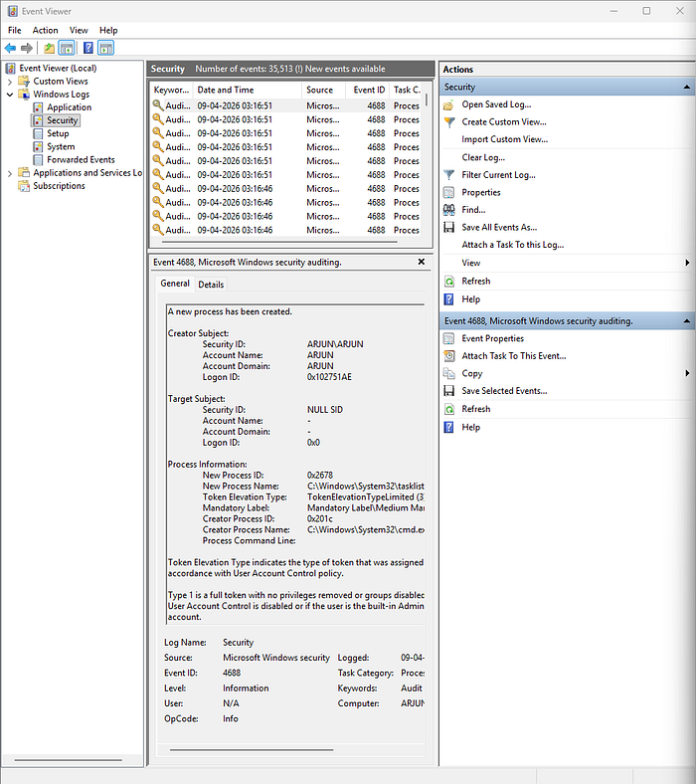Open the Help menu
The width and height of the screenshot is (696, 784).
pos(108,30)
